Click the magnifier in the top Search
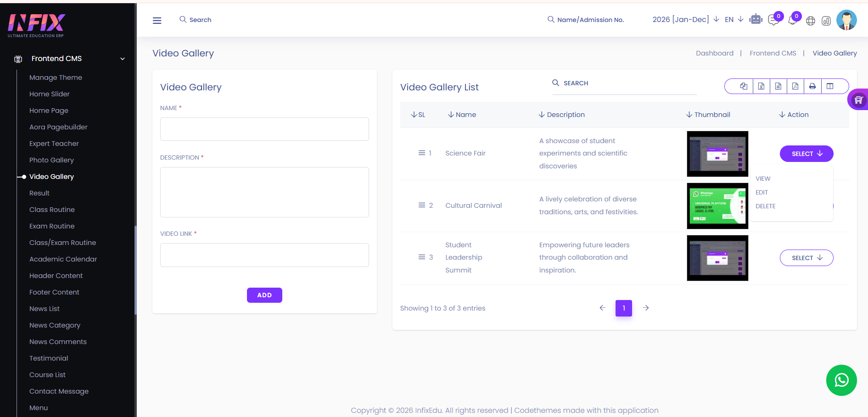Screen dimensions: 868x417 coord(183,19)
